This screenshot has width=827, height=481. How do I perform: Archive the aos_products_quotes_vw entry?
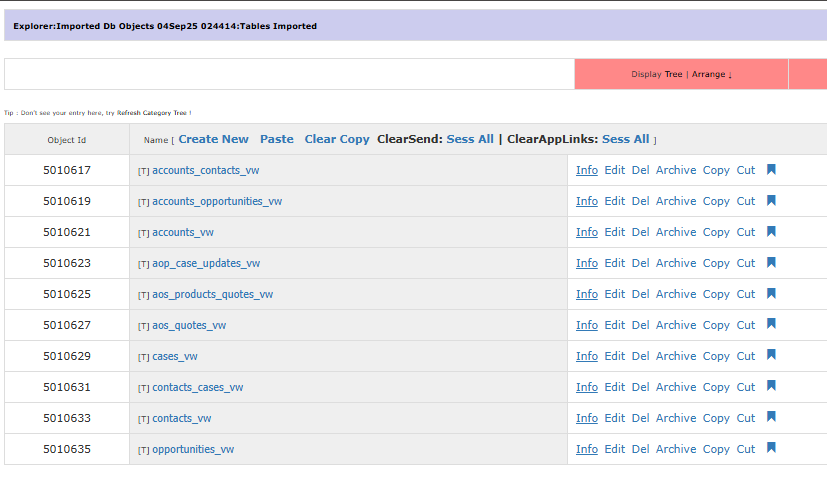676,294
